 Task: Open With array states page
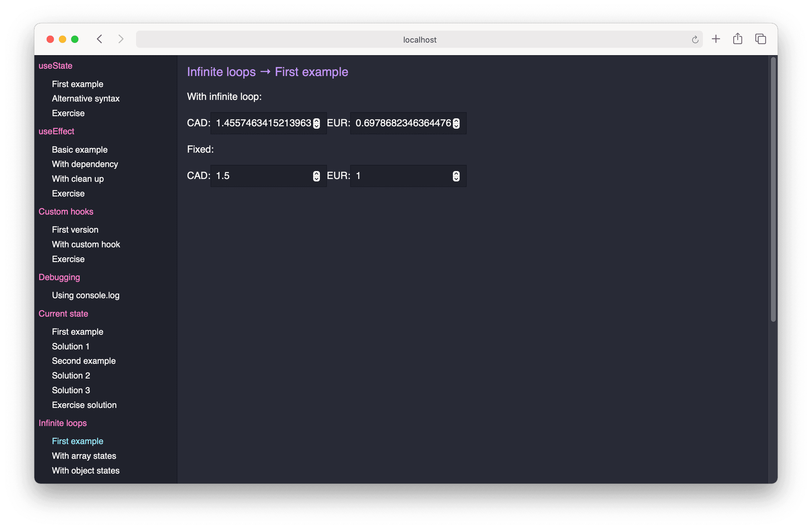[83, 456]
